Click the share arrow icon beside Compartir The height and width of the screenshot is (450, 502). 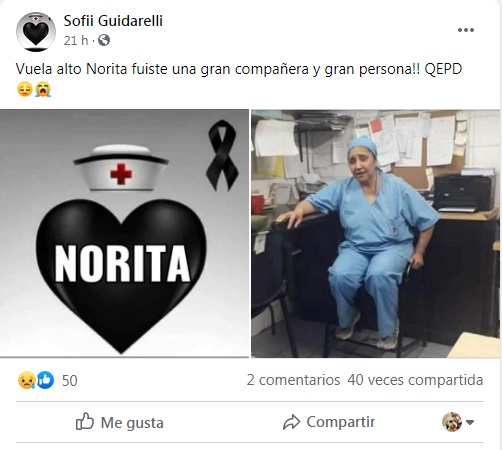coord(292,422)
